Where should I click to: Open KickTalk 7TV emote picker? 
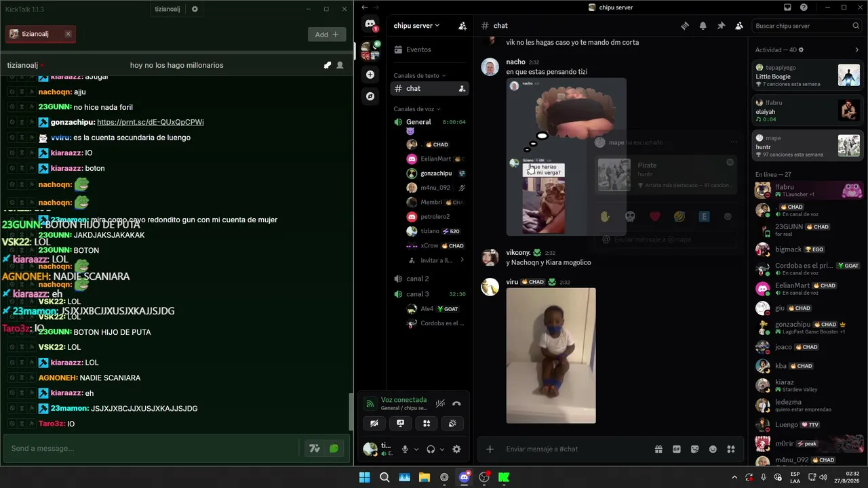315,448
